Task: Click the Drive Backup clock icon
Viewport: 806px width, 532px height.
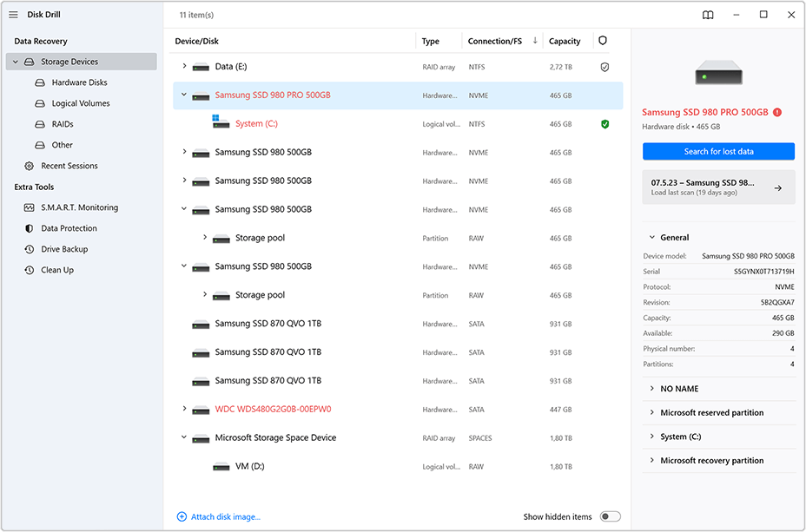Action: 30,249
